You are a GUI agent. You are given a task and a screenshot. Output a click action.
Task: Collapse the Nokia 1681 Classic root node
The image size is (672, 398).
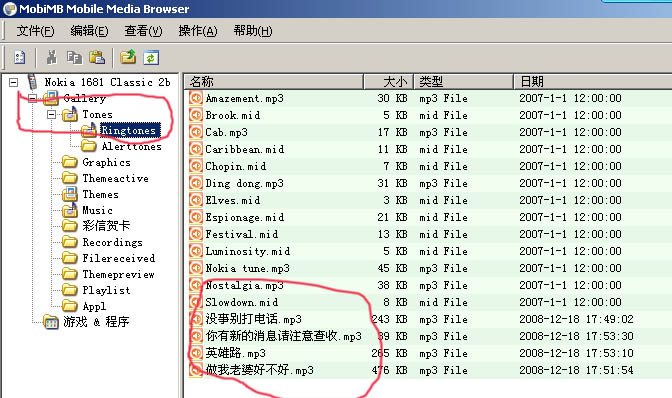tap(14, 82)
